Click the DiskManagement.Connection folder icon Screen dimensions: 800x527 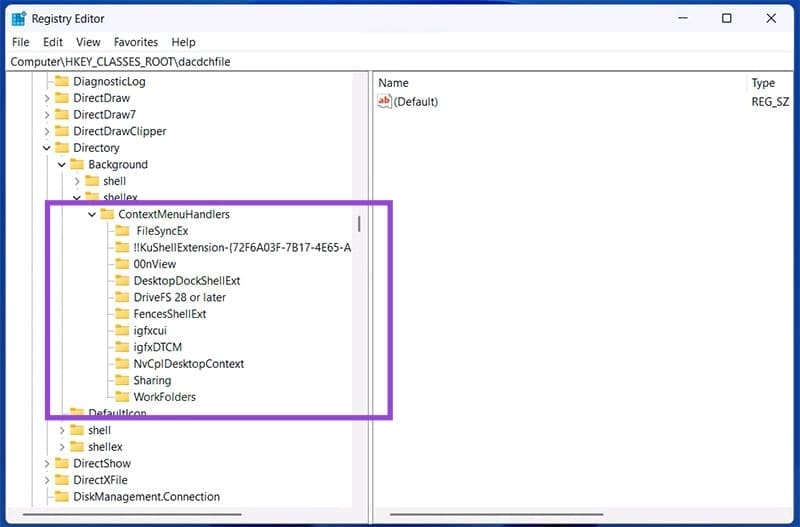62,496
